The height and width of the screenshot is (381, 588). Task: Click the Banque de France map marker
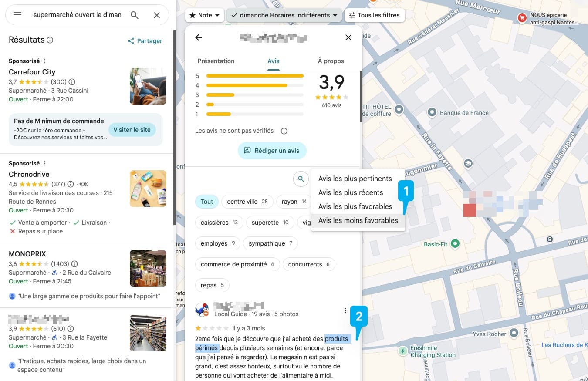pyautogui.click(x=432, y=113)
